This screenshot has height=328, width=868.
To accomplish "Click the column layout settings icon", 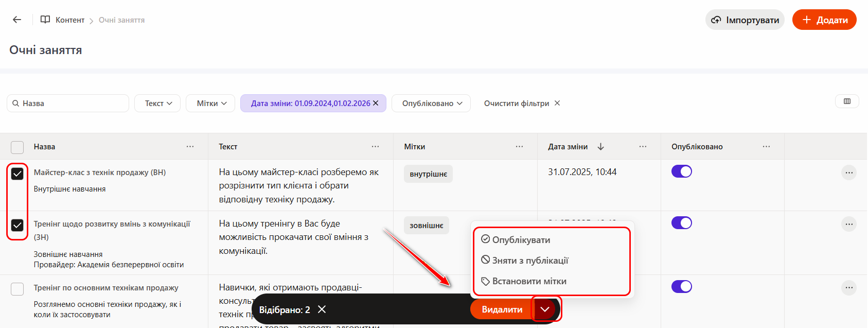I will 847,101.
